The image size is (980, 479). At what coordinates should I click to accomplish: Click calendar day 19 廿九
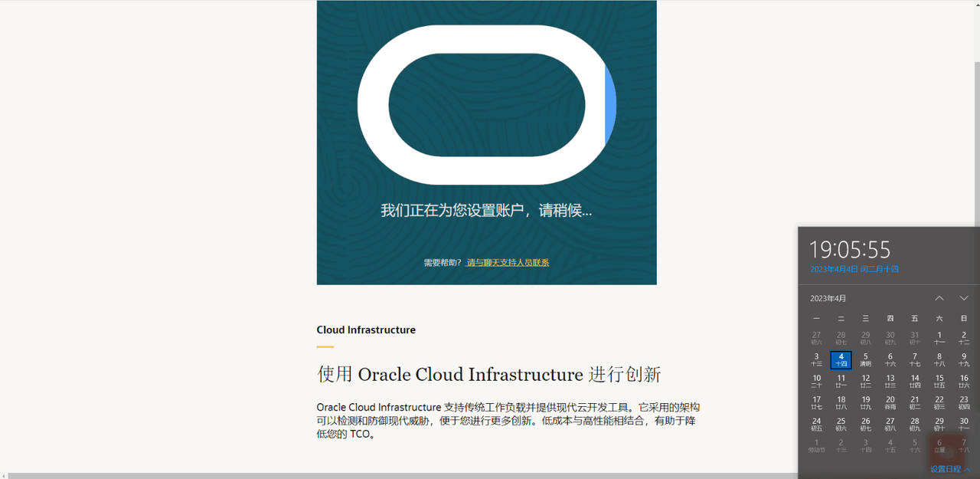pyautogui.click(x=865, y=402)
